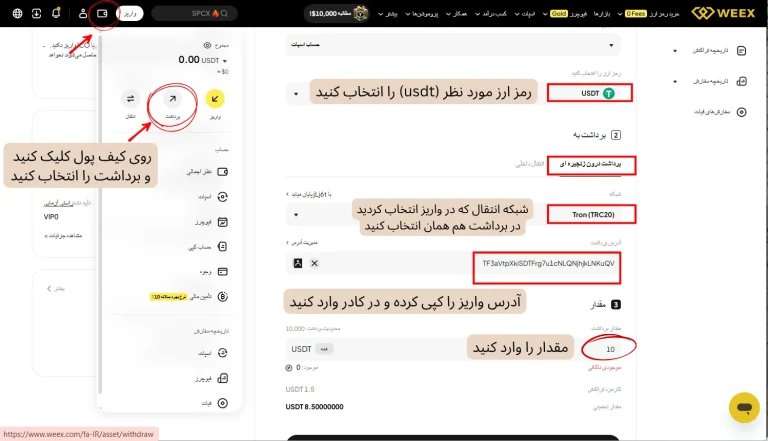Select the internal transfer tab
Image resolution: width=768 pixels, height=441 pixels.
(529, 164)
